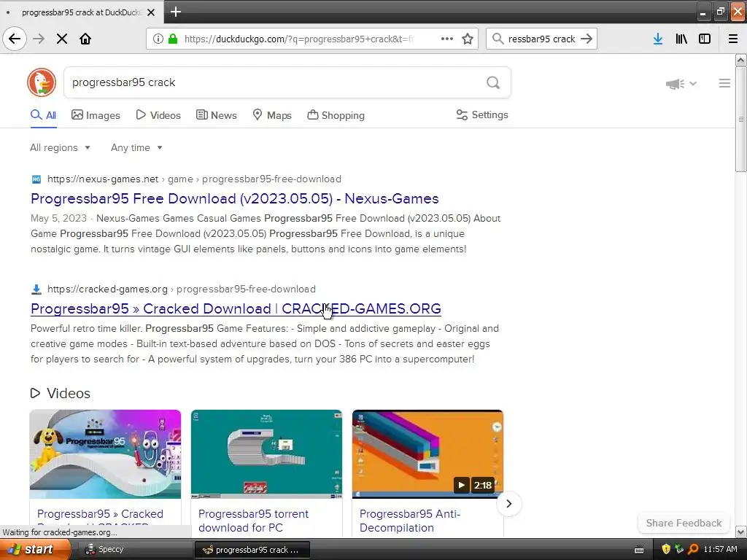Expand the All regions dropdown

(60, 147)
